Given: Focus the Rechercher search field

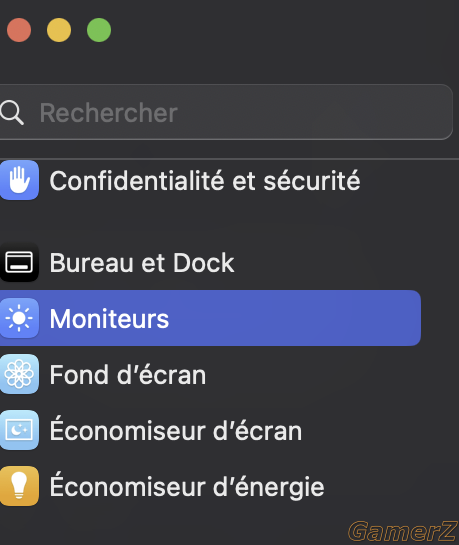Looking at the screenshot, I should pyautogui.click(x=226, y=112).
